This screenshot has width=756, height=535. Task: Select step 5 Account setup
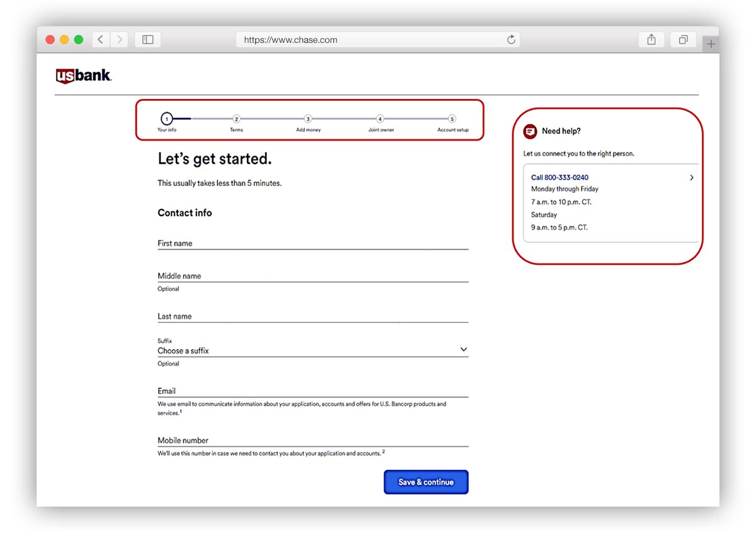(452, 118)
